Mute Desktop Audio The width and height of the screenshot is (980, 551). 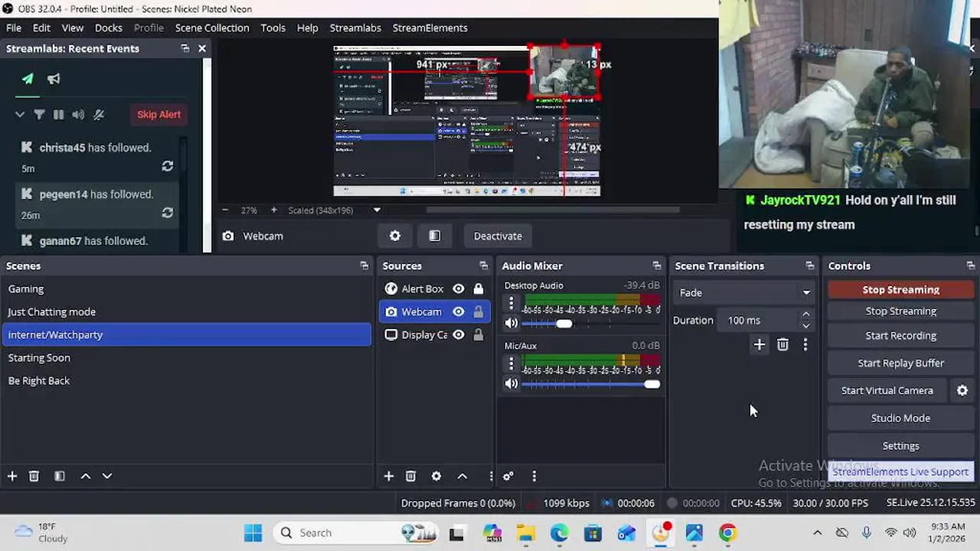(511, 323)
